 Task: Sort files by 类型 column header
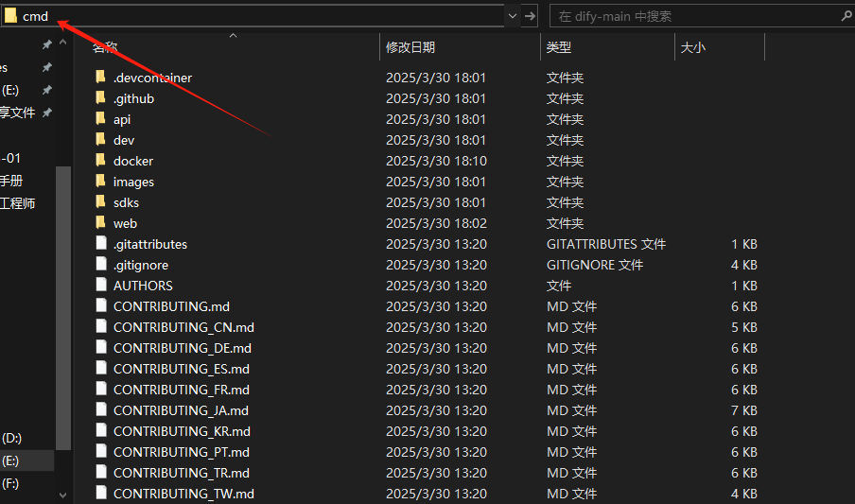point(559,47)
